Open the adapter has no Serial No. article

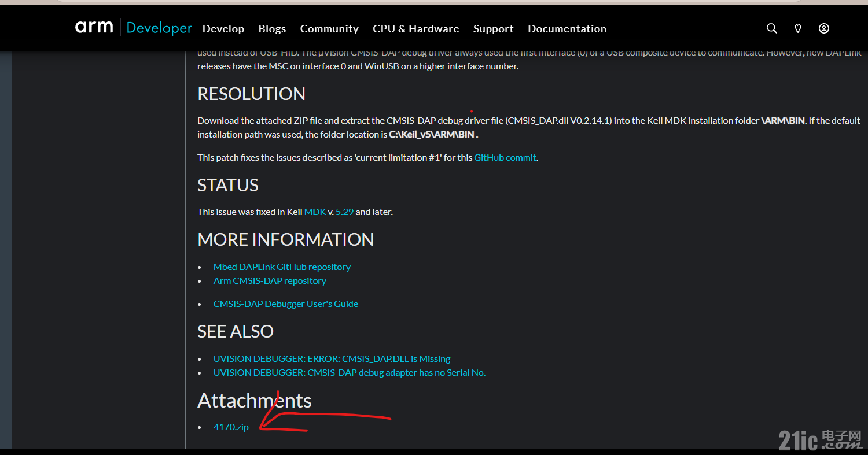350,372
